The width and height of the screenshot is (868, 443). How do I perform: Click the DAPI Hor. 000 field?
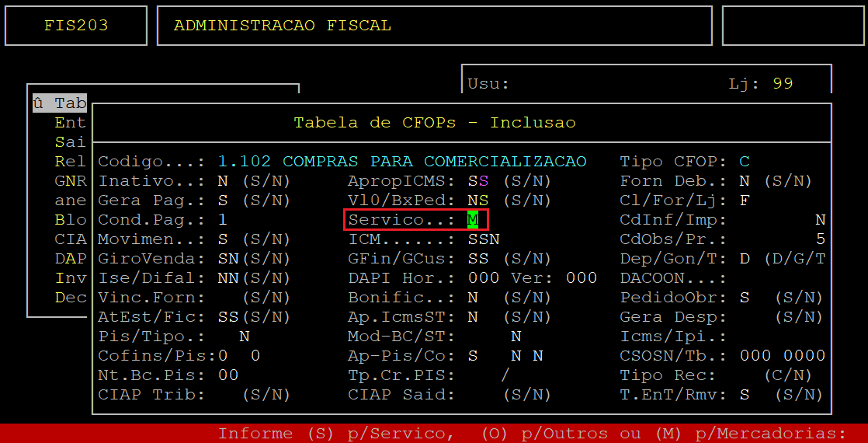pos(483,278)
